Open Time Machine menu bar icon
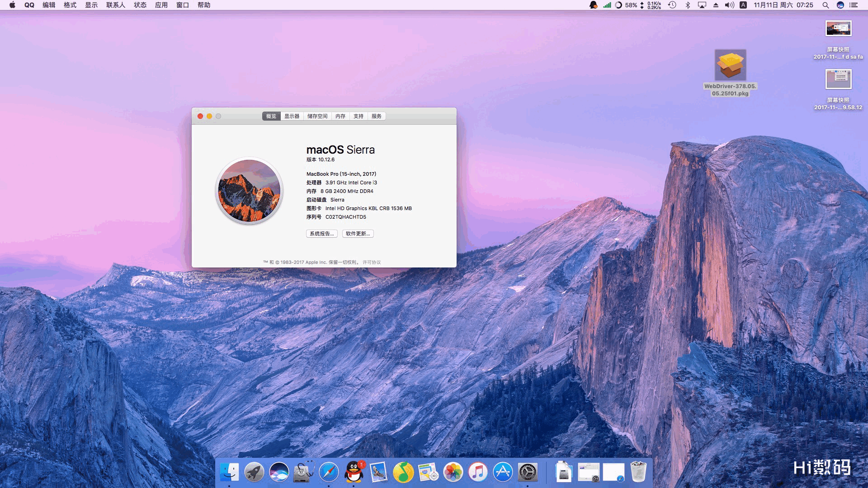 pyautogui.click(x=672, y=5)
